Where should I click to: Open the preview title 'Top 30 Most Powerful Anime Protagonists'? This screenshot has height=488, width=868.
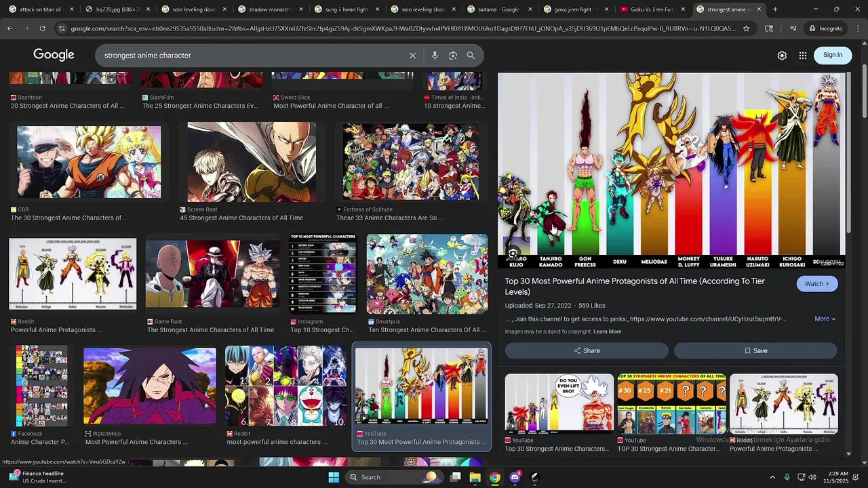[x=635, y=286]
